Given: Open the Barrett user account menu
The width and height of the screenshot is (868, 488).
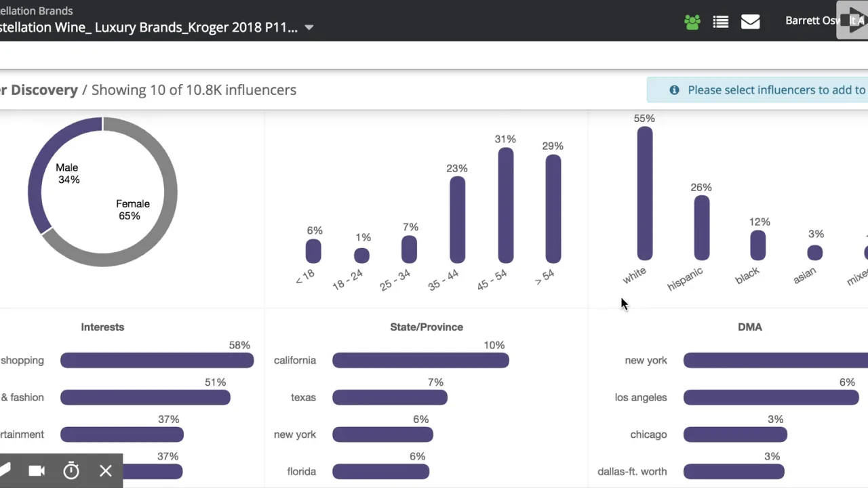Looking at the screenshot, I should click(814, 20).
